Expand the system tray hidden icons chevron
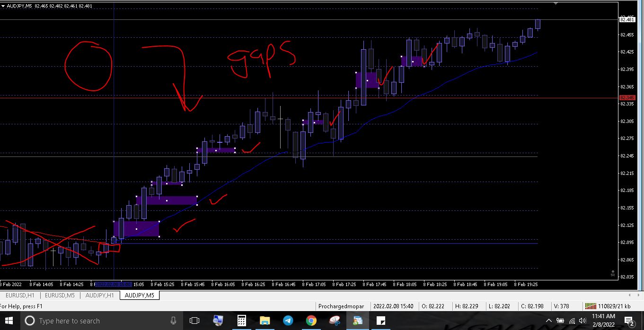This screenshot has width=644, height=330. (x=549, y=321)
